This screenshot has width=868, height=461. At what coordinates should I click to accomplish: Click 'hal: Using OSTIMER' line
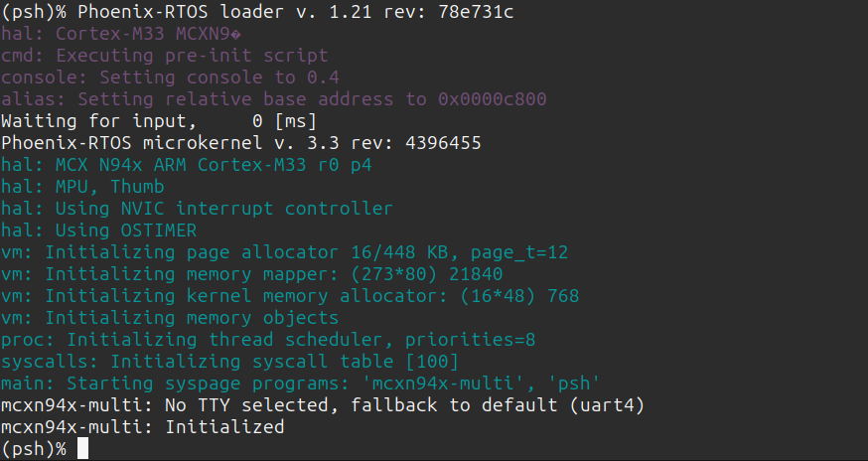(x=99, y=230)
